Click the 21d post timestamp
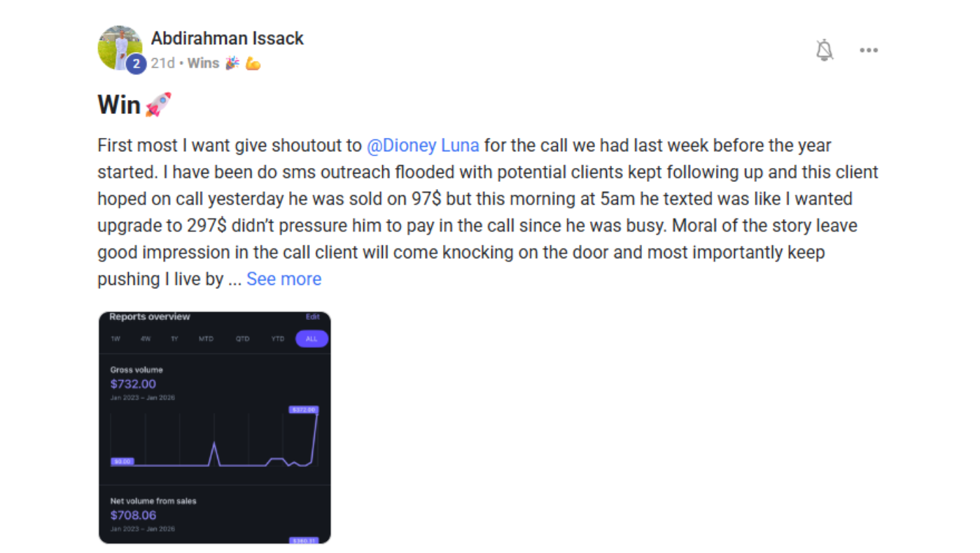Image resolution: width=980 pixels, height=553 pixels. 162,63
